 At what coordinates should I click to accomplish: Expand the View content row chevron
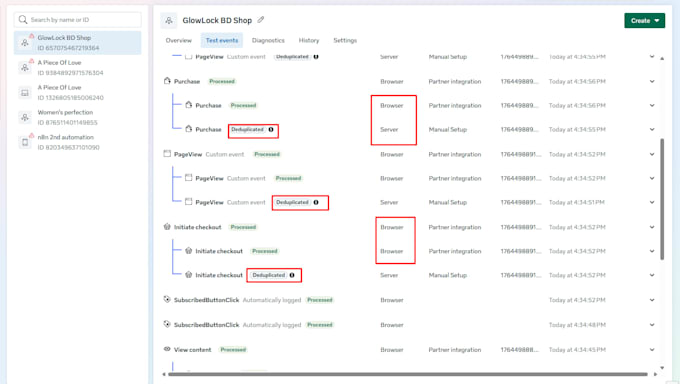pos(652,350)
